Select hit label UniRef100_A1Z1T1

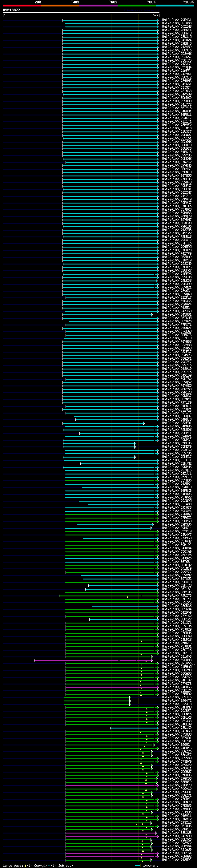point(177,121)
